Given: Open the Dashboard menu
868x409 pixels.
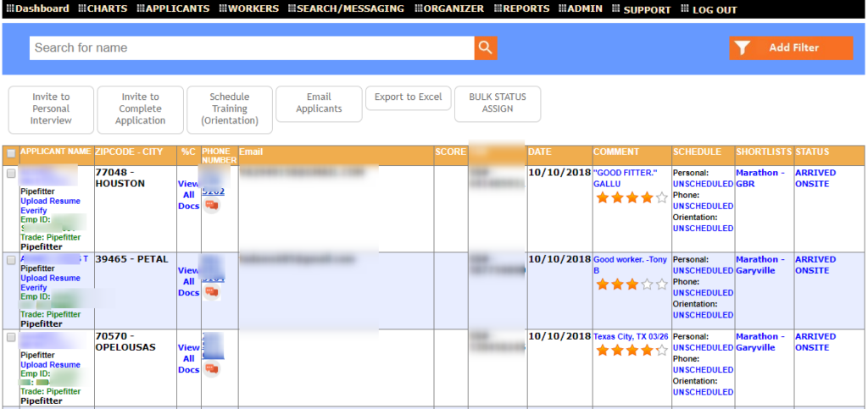Looking at the screenshot, I should tap(37, 8).
